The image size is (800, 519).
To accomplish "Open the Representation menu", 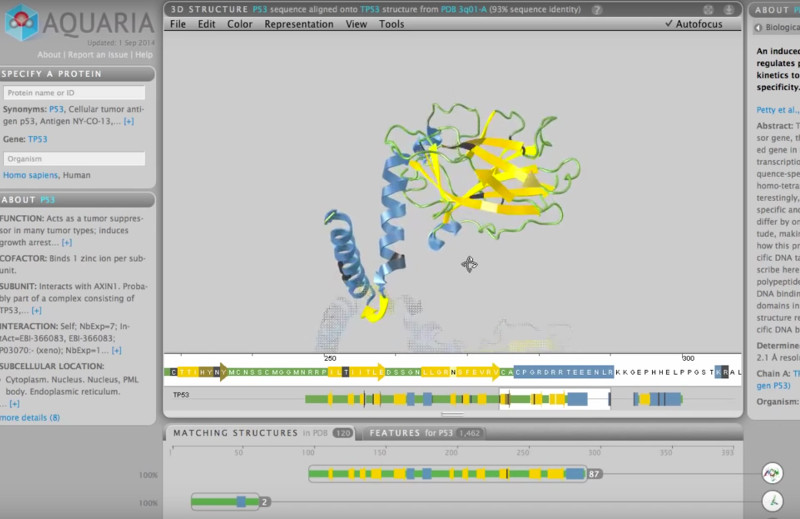I will pos(298,24).
